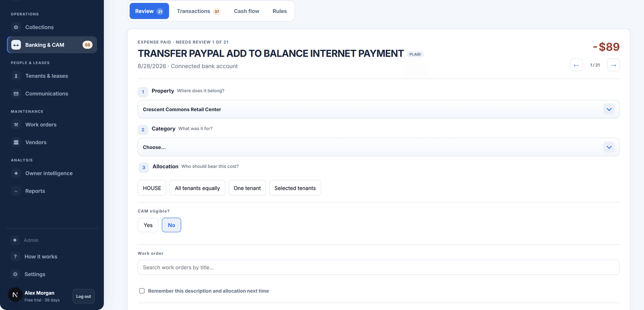Click the 8/28/2026 Connected bank account text
This screenshot has height=310, width=644.
[187, 66]
